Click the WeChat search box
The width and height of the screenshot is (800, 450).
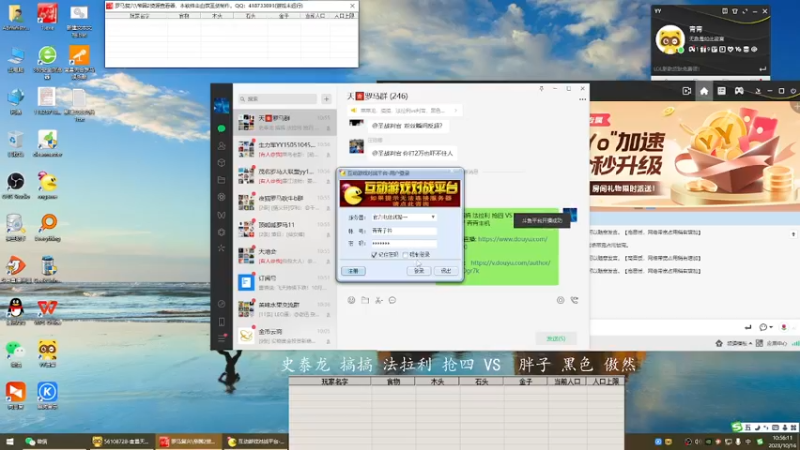click(278, 99)
